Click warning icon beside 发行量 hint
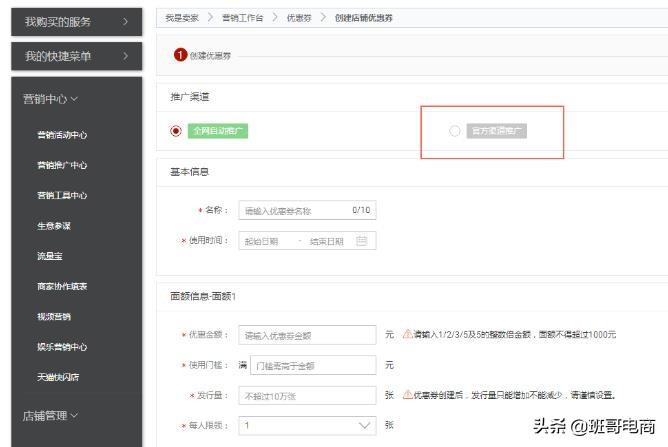 click(x=407, y=395)
